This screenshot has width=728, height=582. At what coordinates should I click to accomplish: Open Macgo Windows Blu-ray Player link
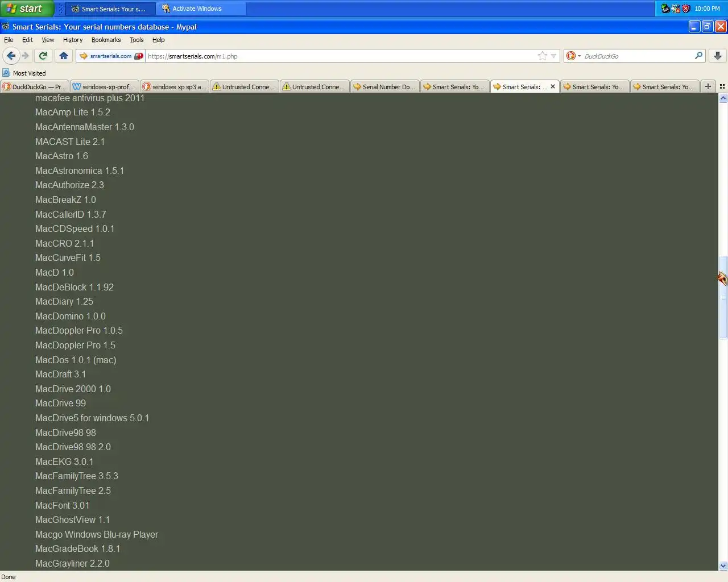97,535
